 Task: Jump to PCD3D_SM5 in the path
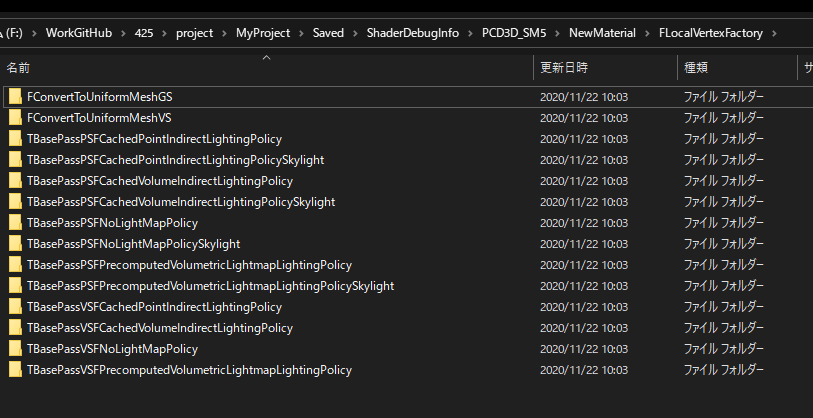click(514, 33)
